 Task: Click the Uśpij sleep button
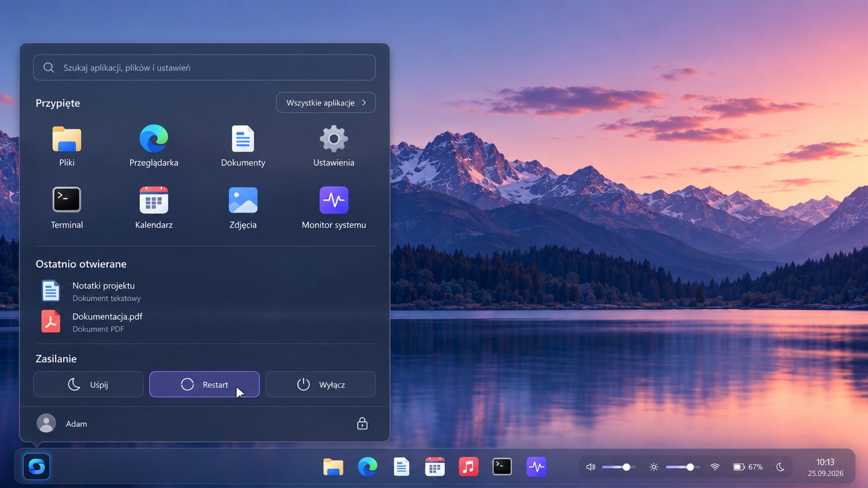pos(88,384)
